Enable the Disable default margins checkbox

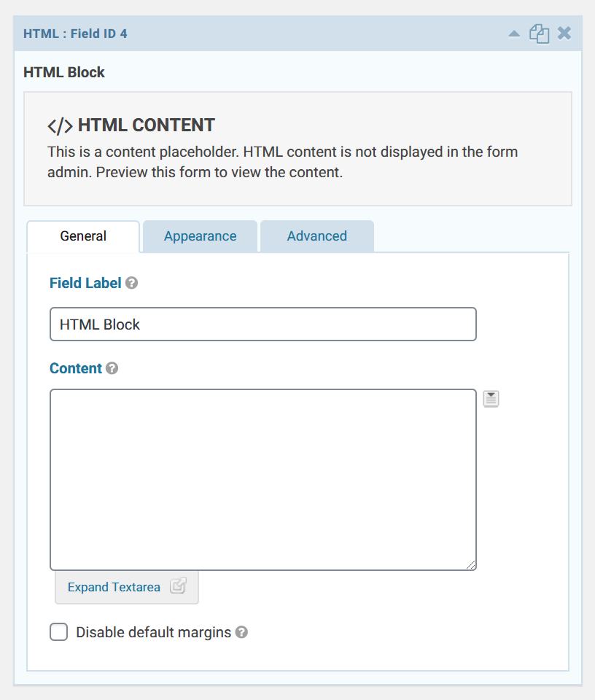pyautogui.click(x=58, y=632)
